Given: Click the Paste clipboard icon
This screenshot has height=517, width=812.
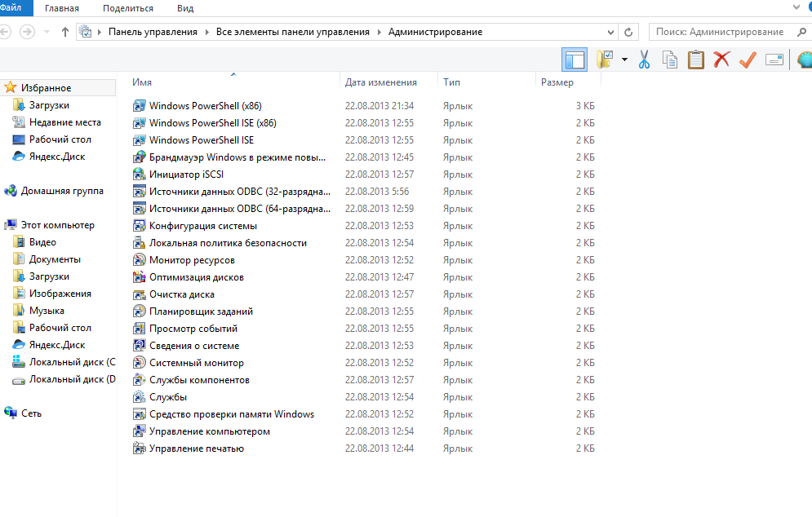Looking at the screenshot, I should (x=695, y=60).
